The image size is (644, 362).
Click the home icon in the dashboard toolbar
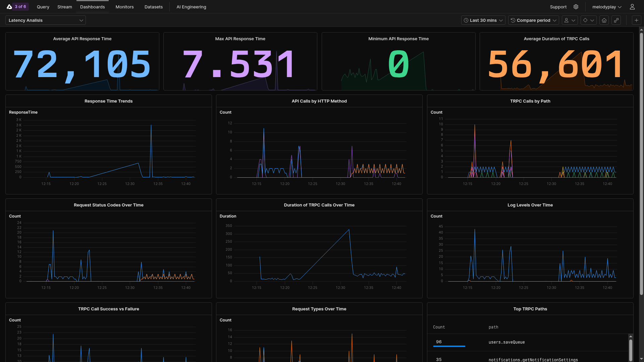point(604,20)
